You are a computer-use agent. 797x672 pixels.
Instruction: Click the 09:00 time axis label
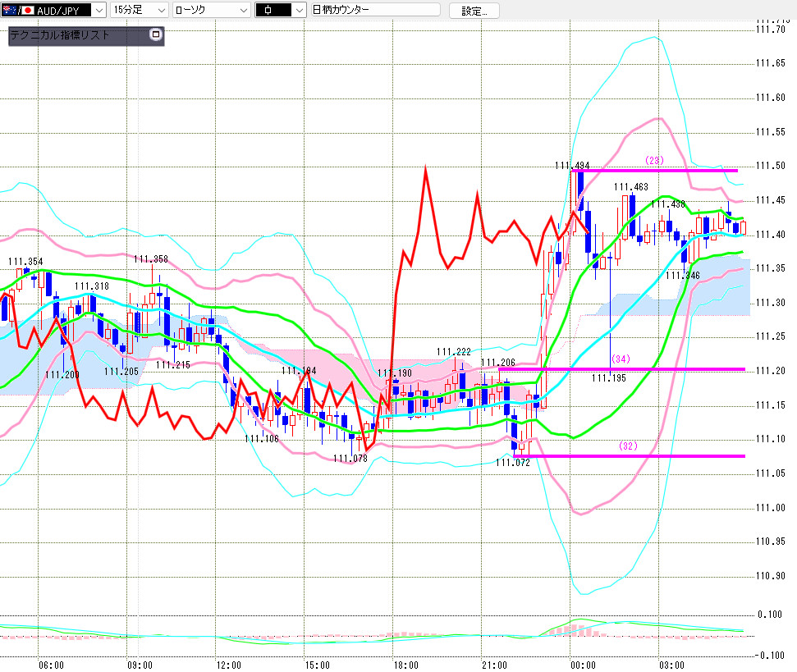point(140,665)
